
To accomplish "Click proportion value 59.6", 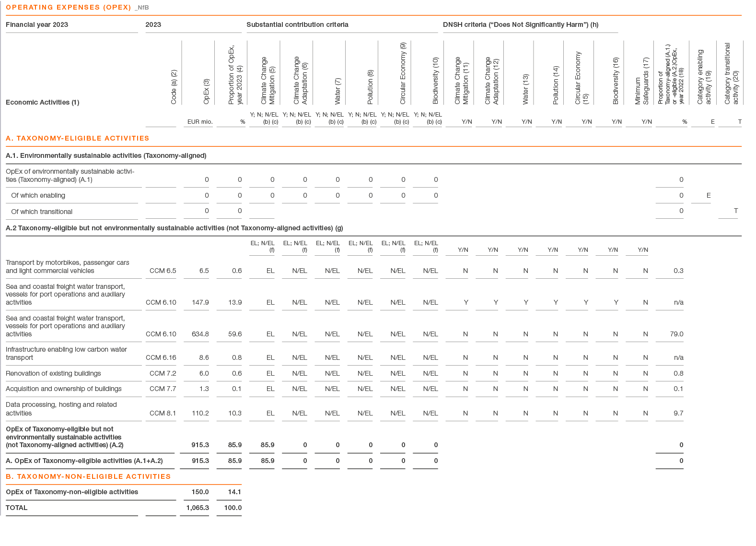I will click(235, 334).
